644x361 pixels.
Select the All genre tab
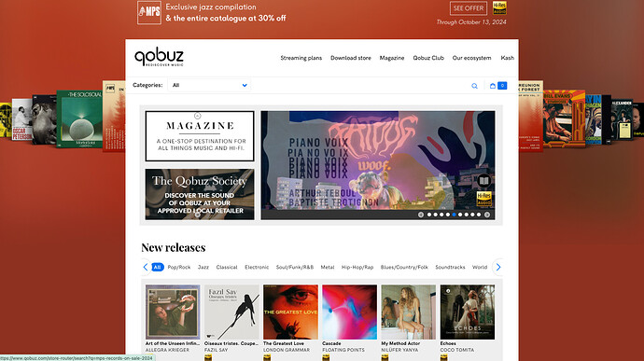(158, 267)
